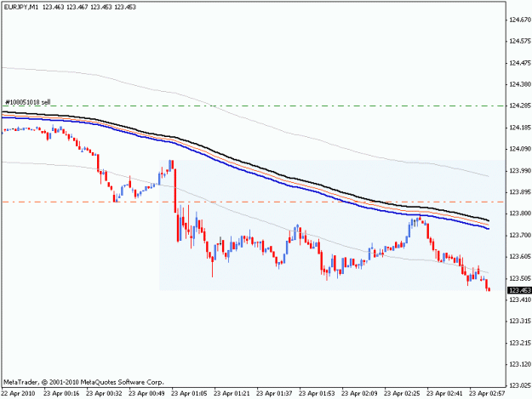Click the 23 Apr 01:37 time label
This screenshot has height=399, width=532.
point(274,394)
